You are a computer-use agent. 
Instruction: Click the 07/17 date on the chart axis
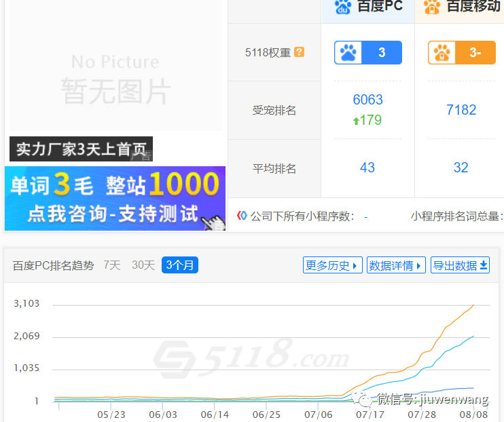point(370,415)
